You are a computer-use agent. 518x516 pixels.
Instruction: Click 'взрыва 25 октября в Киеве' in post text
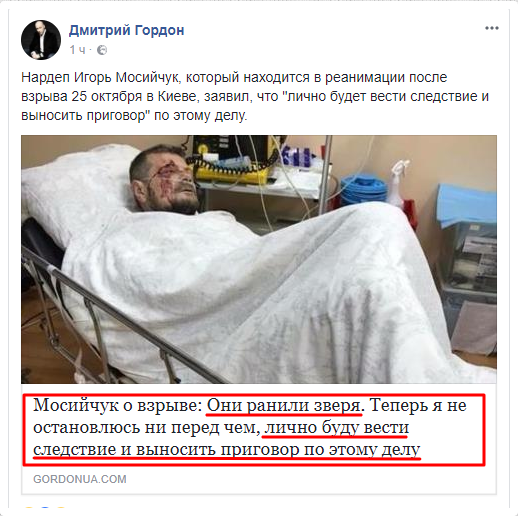point(109,97)
